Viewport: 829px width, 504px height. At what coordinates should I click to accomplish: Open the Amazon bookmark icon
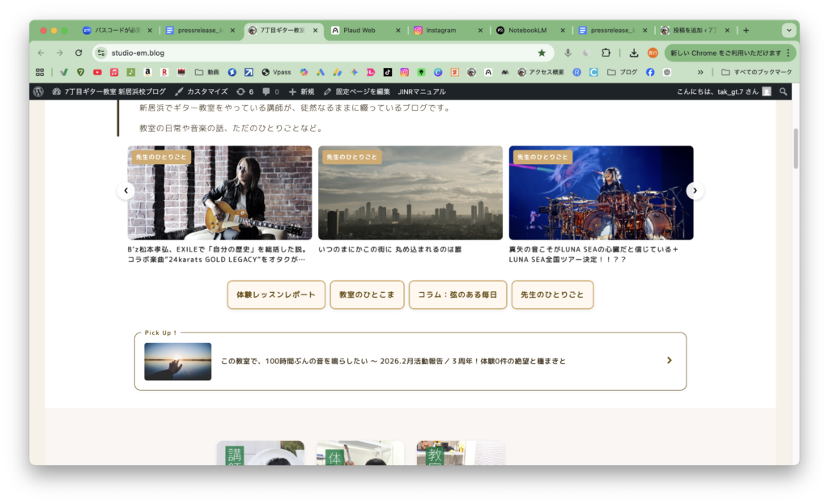click(x=147, y=72)
